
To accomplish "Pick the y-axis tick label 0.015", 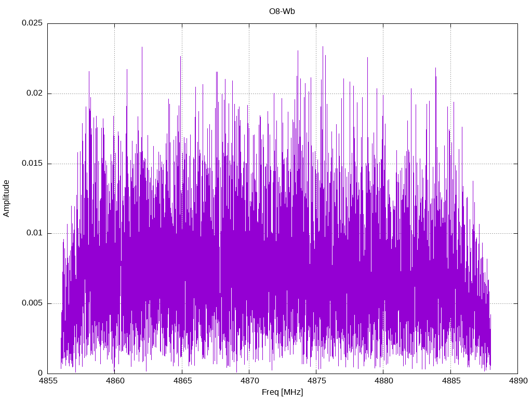I will coord(32,163).
